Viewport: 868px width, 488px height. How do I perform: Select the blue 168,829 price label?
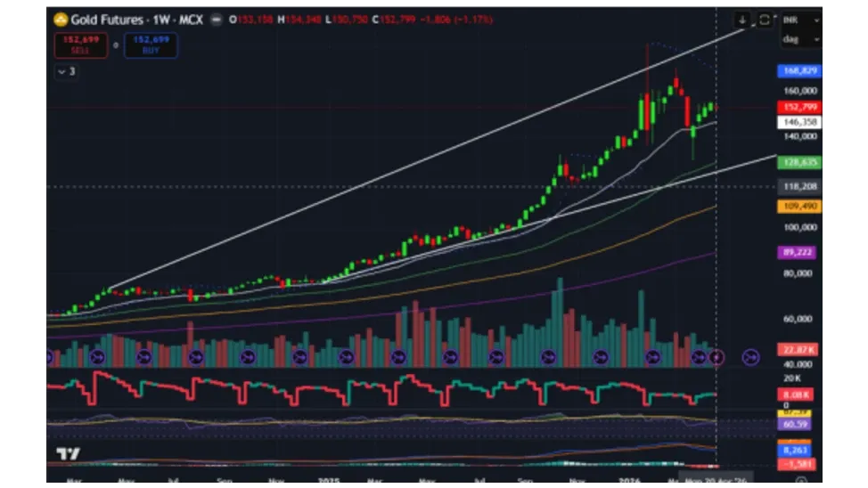[x=799, y=71]
